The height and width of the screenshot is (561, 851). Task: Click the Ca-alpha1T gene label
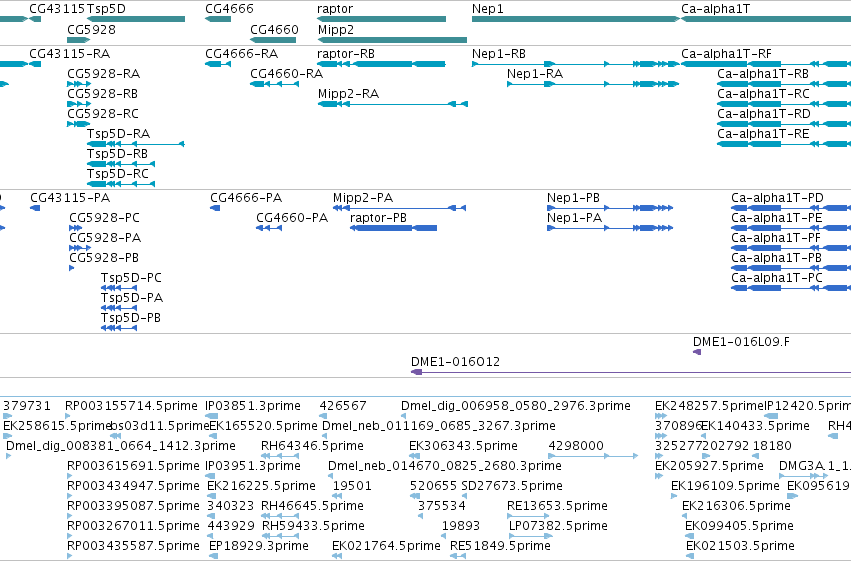(x=716, y=9)
